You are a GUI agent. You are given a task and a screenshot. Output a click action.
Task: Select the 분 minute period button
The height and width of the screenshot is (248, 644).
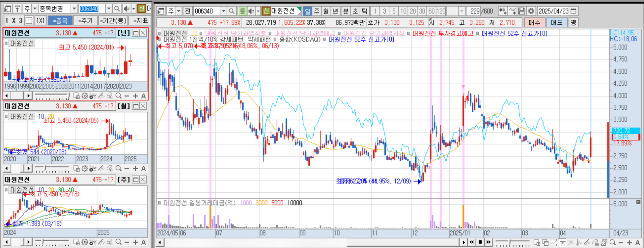346,11
